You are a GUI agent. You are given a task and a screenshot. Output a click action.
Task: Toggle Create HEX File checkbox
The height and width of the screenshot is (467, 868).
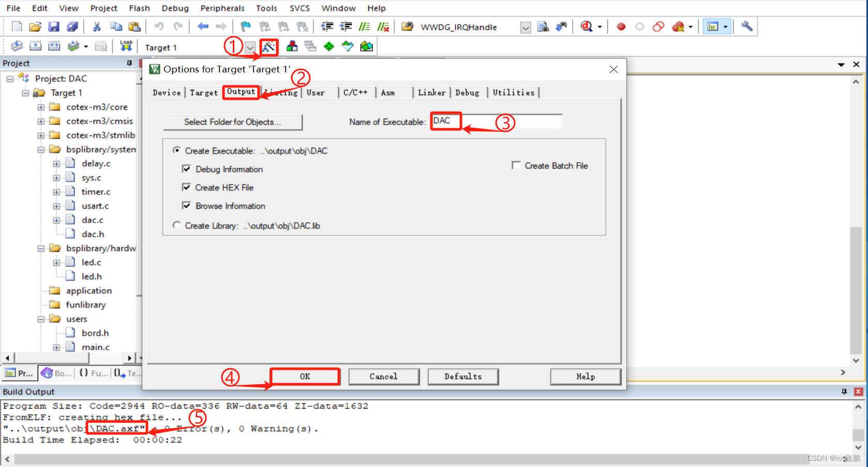coord(186,187)
